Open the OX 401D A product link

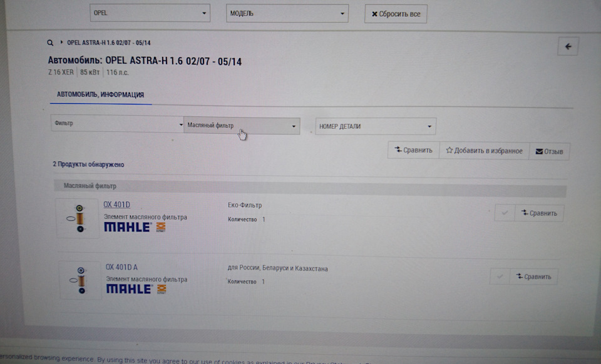coord(121,267)
